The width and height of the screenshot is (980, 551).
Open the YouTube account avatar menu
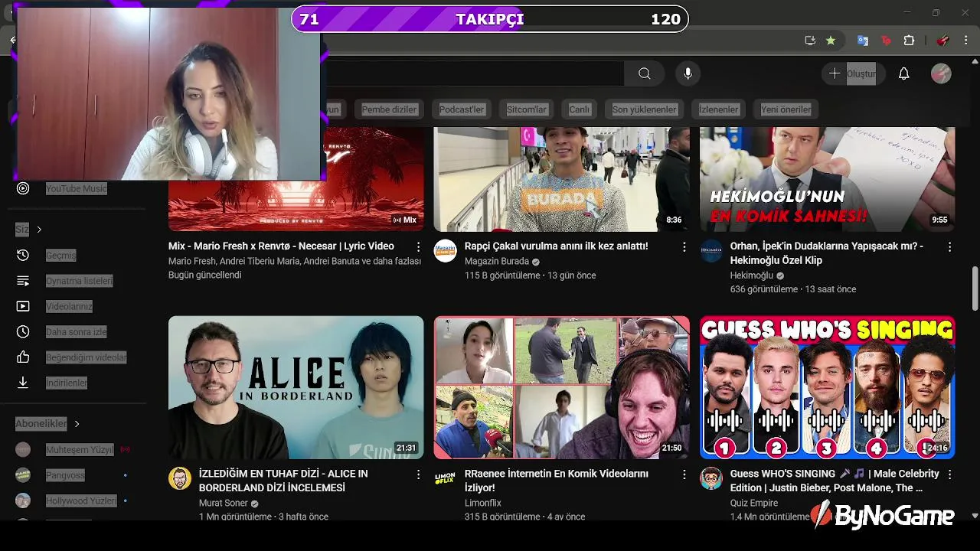tap(941, 73)
